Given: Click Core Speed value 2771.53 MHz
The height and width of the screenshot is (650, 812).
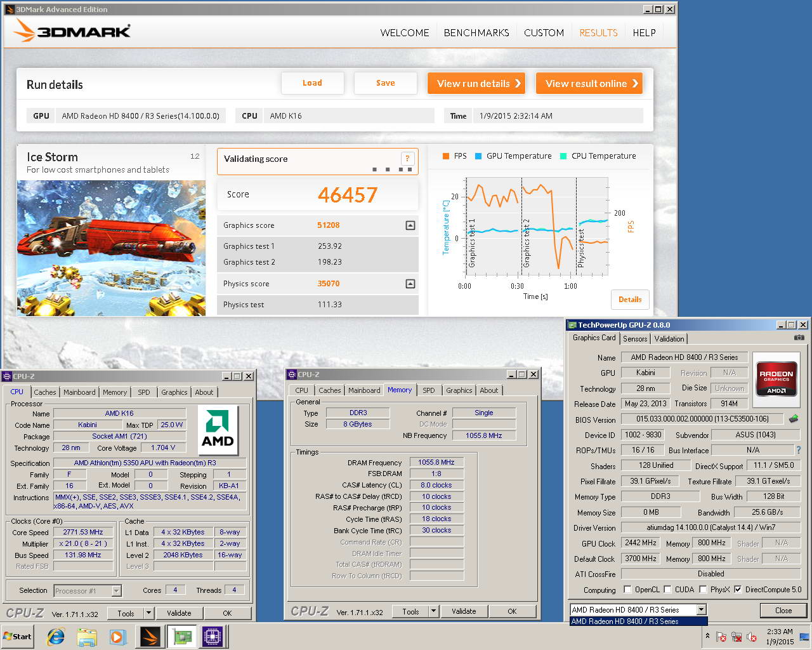Looking at the screenshot, I should [x=83, y=532].
